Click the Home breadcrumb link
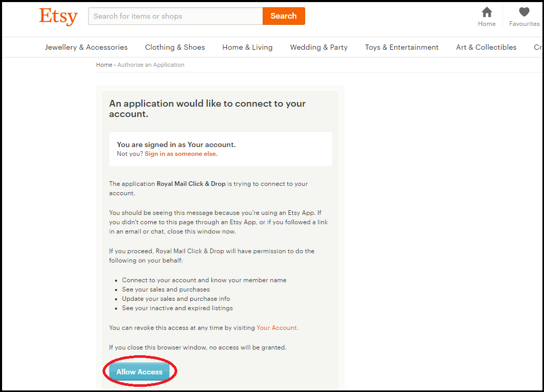This screenshot has height=392, width=544. [x=104, y=65]
